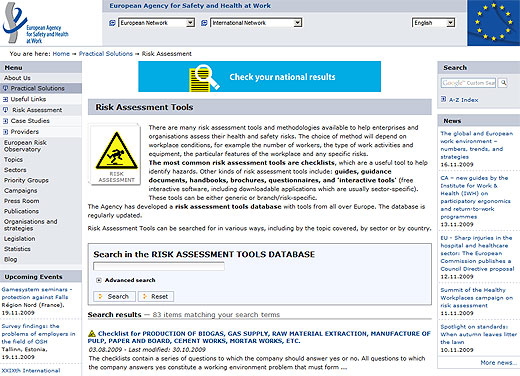Image resolution: width=520 pixels, height=376 pixels.
Task: Click the A-Z Index arrow icon
Action: pos(443,99)
